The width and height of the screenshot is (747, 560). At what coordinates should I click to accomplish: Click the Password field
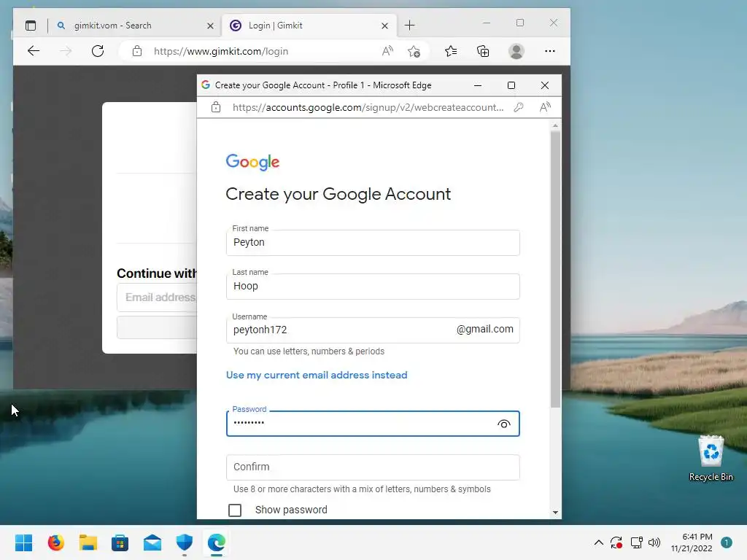[373, 424]
